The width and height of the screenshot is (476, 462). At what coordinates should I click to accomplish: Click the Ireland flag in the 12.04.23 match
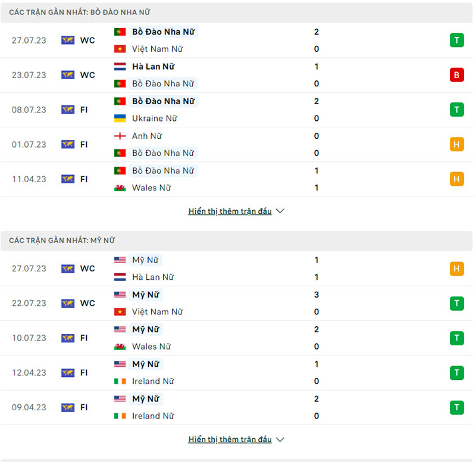[120, 381]
